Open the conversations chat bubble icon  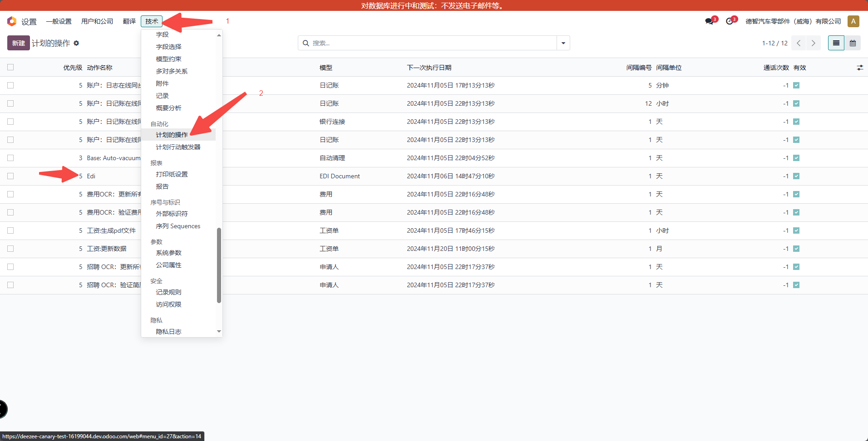[x=709, y=21]
